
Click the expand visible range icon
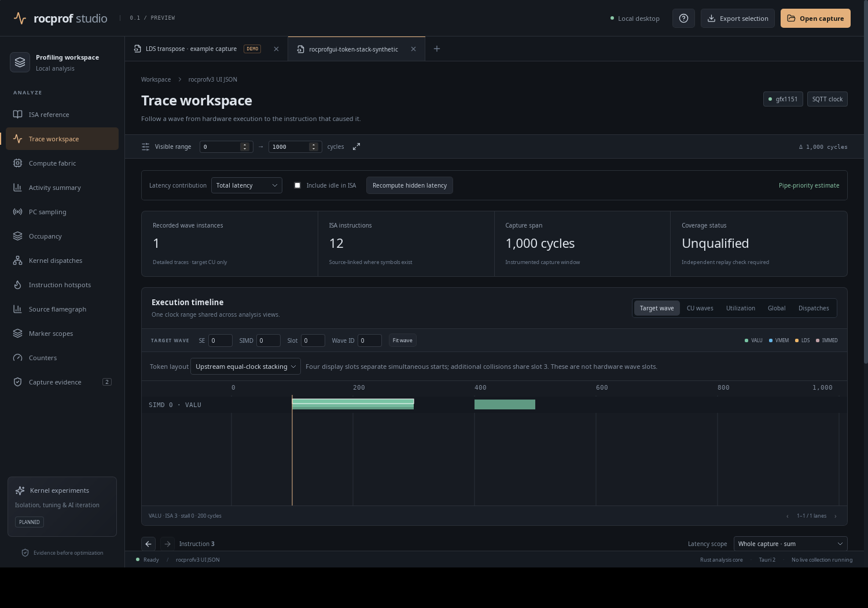point(356,146)
